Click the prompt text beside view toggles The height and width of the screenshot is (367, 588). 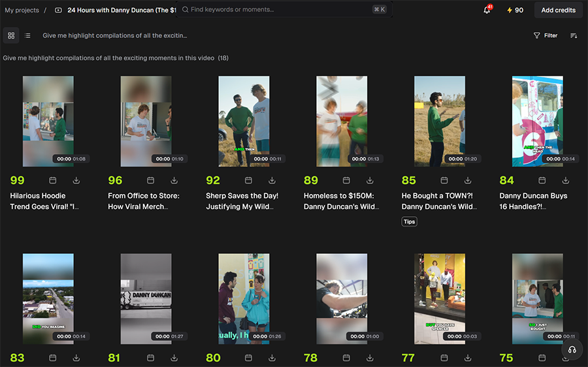coord(115,36)
